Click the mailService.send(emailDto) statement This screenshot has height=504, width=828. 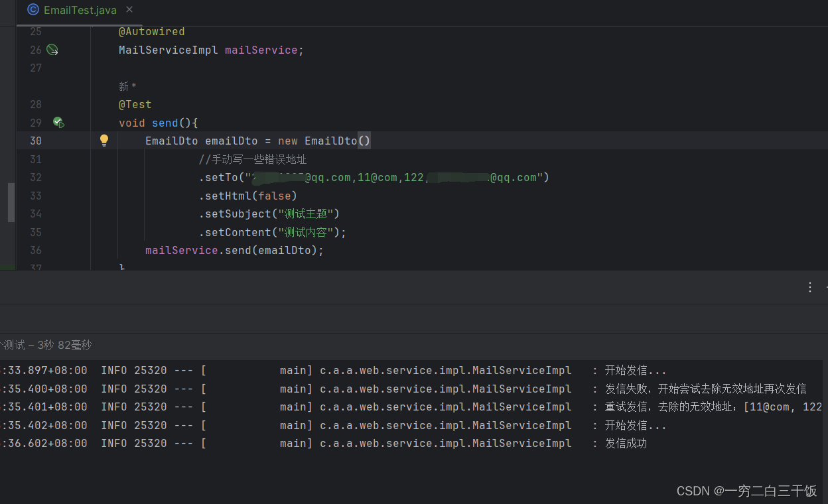(235, 250)
